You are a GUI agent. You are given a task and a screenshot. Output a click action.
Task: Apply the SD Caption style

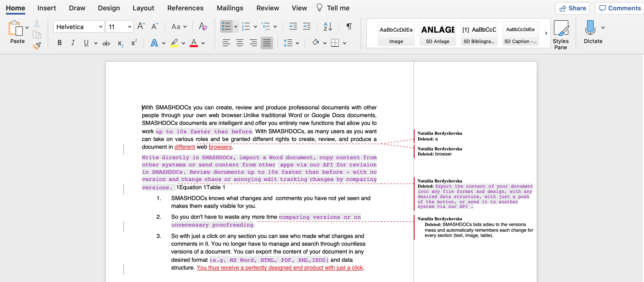point(520,33)
